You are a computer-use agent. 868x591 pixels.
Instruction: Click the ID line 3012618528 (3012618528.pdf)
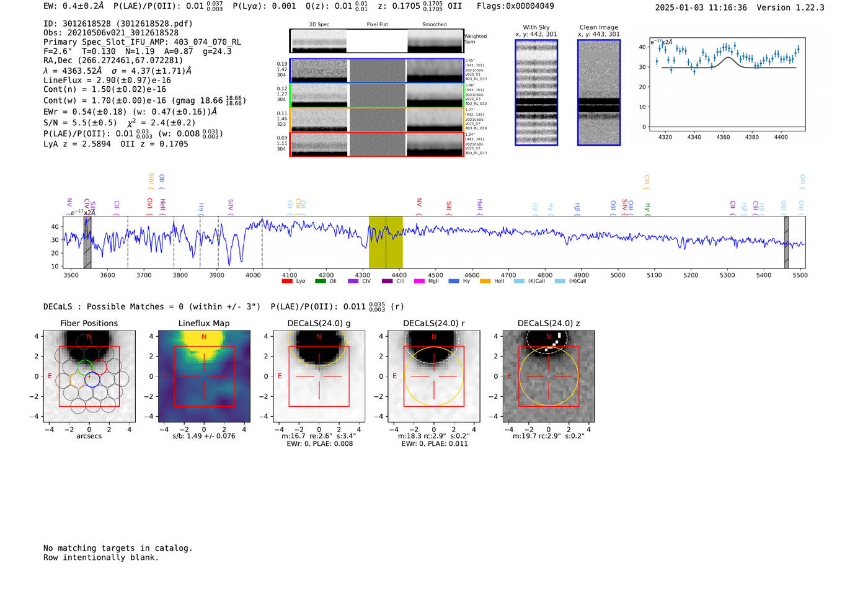tap(118, 24)
